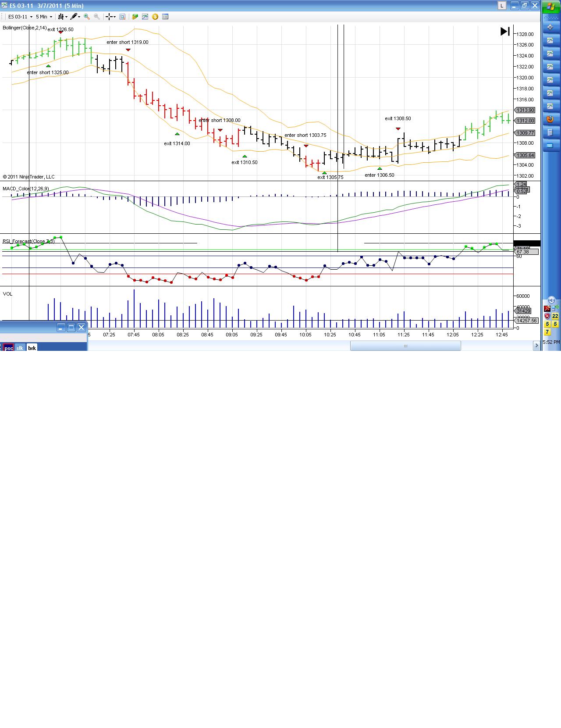Open the indicators chart icon in toolbar
The height and width of the screenshot is (728, 561).
point(145,17)
